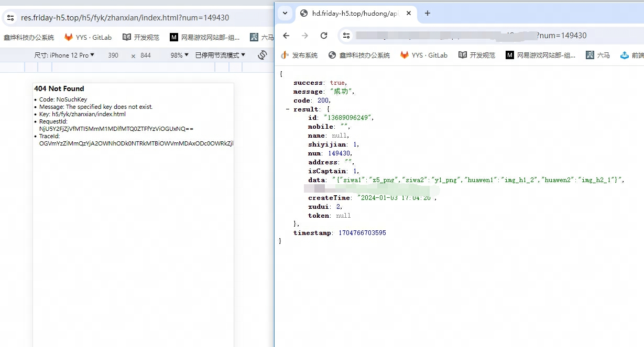Click the createTime value 2024-01-03
The image size is (644, 347).
click(x=396, y=198)
